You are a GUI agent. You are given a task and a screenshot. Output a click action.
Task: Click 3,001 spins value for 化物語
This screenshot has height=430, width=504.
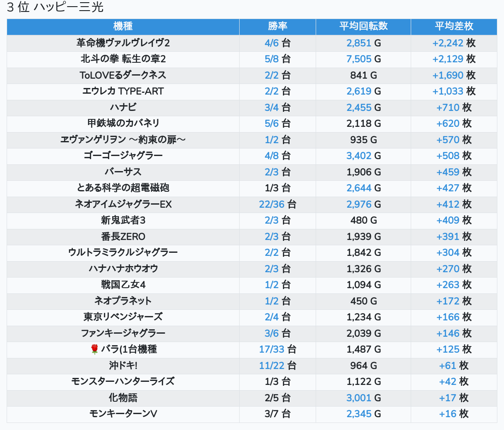359,398
